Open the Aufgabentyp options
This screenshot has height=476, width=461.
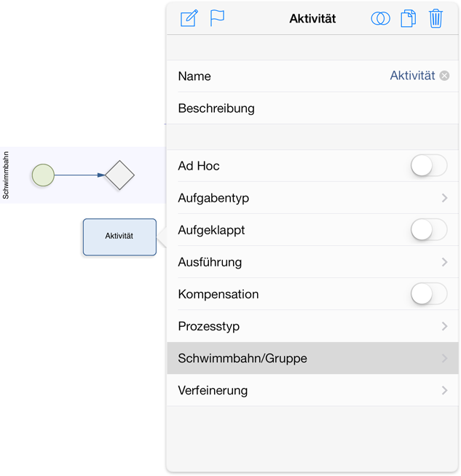coord(312,198)
